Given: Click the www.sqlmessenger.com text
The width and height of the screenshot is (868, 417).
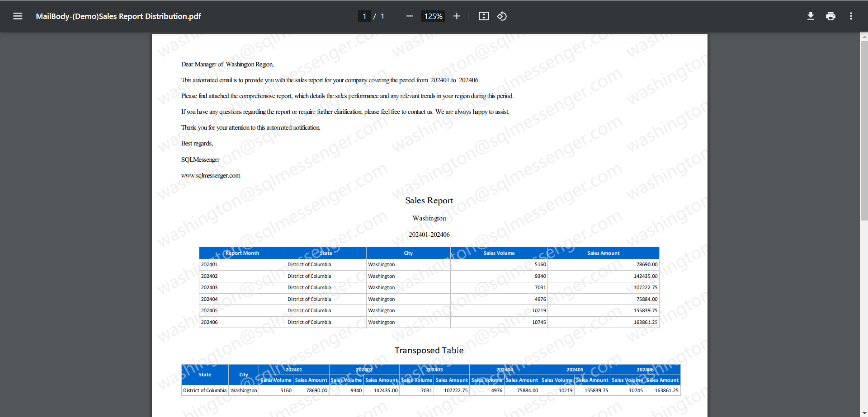Looking at the screenshot, I should click(211, 175).
